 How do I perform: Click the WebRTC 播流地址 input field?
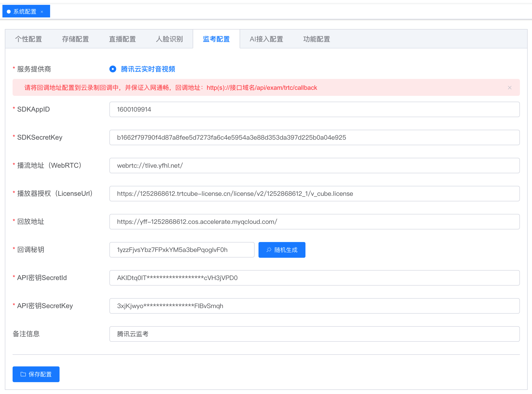point(314,166)
